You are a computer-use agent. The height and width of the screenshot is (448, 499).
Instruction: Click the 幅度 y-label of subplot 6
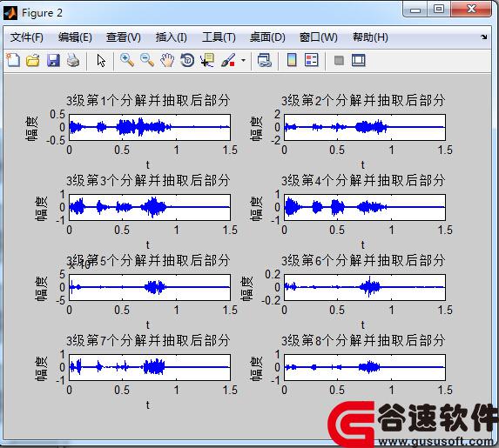(246, 289)
